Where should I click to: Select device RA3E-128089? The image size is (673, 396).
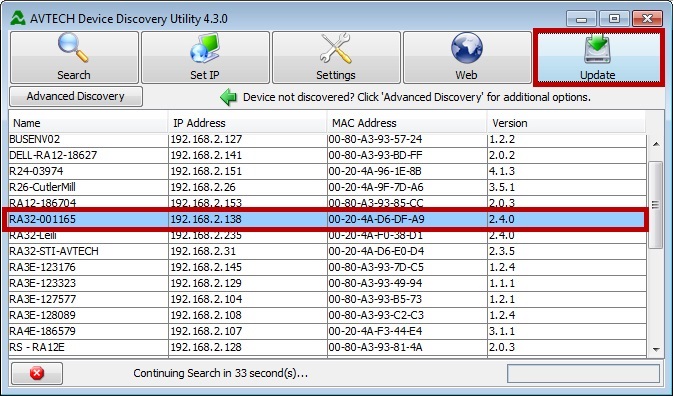pos(327,315)
